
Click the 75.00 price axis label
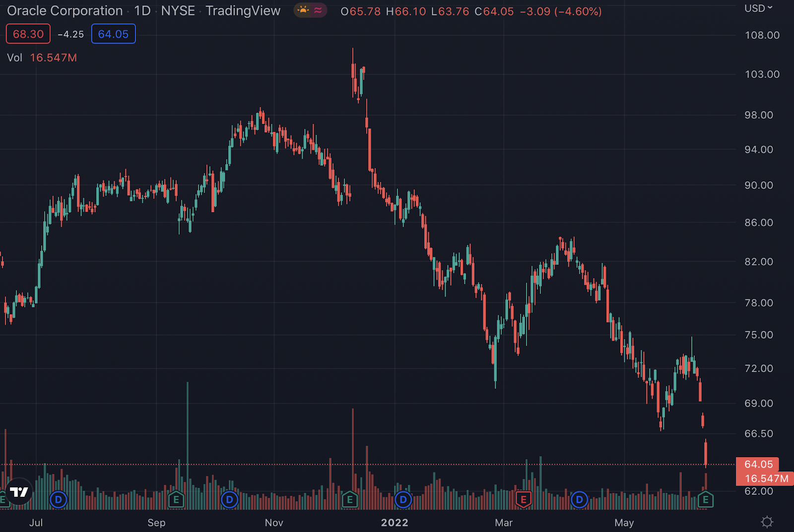pos(759,335)
